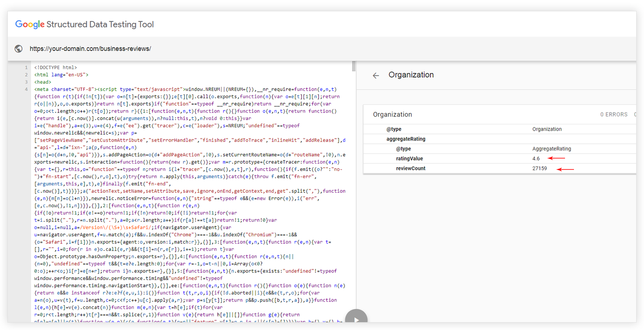The height and width of the screenshot is (330, 644).
Task: Click line number 1 in the code gutter
Action: pyautogui.click(x=26, y=68)
